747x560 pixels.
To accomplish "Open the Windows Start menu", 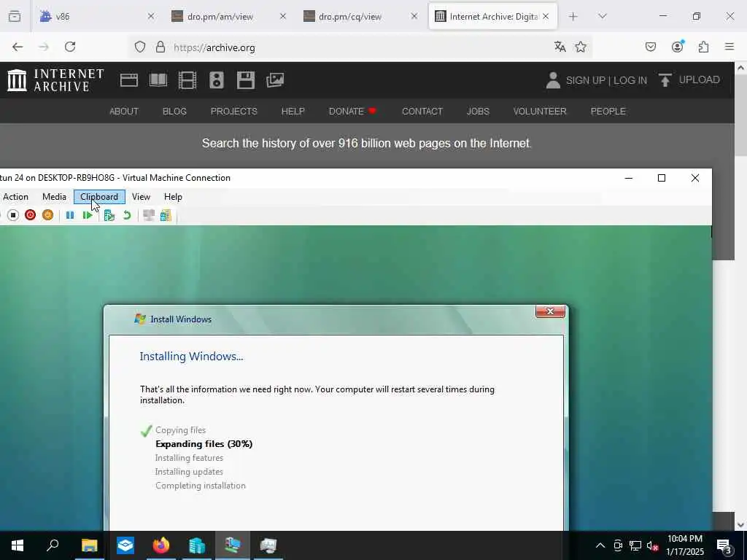I will coord(18,545).
